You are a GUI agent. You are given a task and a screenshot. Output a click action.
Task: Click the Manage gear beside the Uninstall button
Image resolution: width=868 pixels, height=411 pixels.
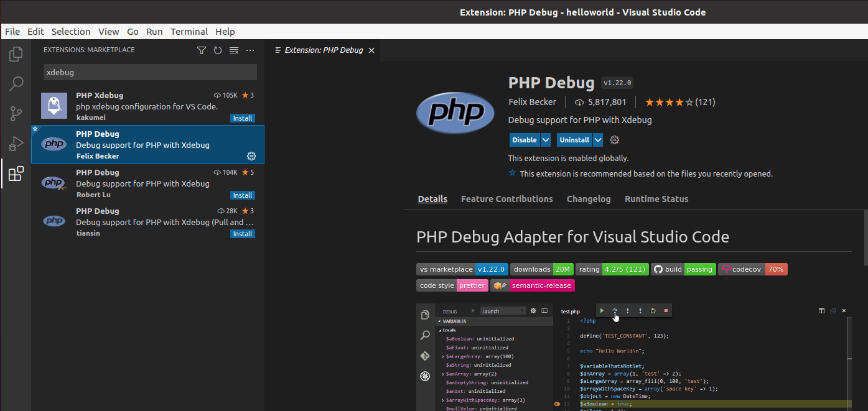[x=615, y=140]
